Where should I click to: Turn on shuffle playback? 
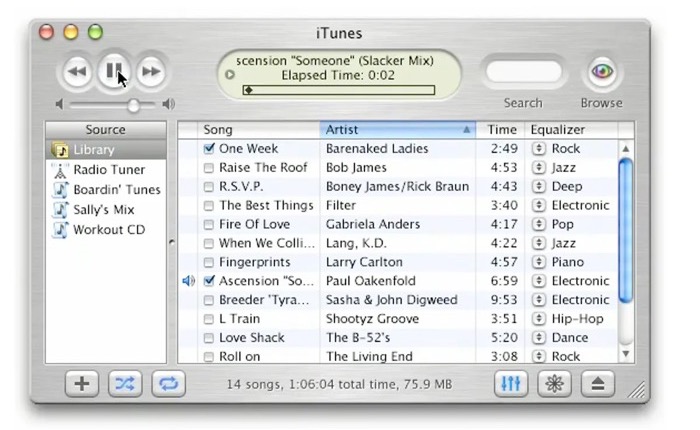(125, 384)
